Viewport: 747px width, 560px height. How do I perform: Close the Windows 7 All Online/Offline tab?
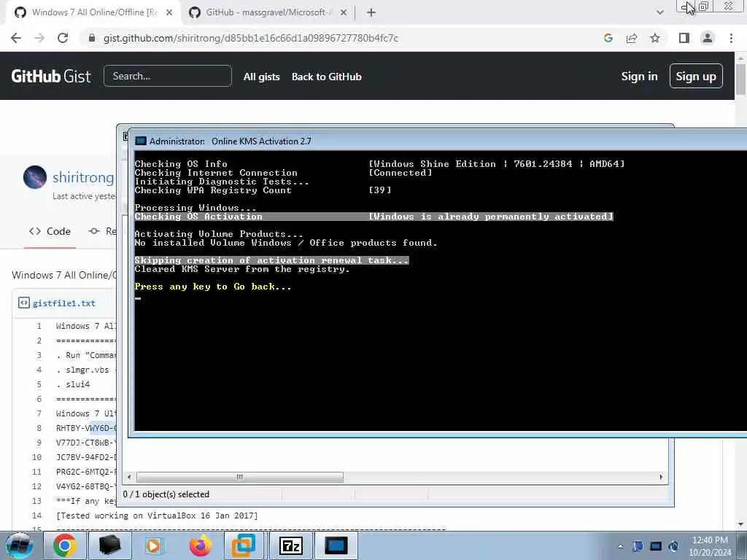(169, 13)
